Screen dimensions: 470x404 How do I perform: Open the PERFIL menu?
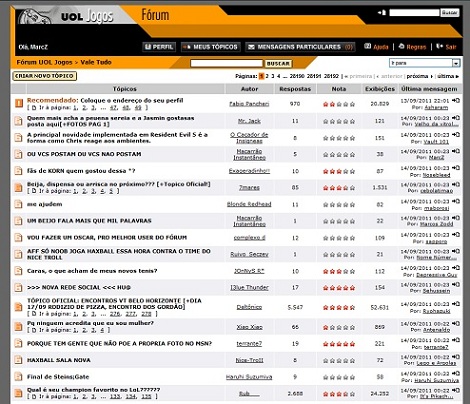[159, 47]
